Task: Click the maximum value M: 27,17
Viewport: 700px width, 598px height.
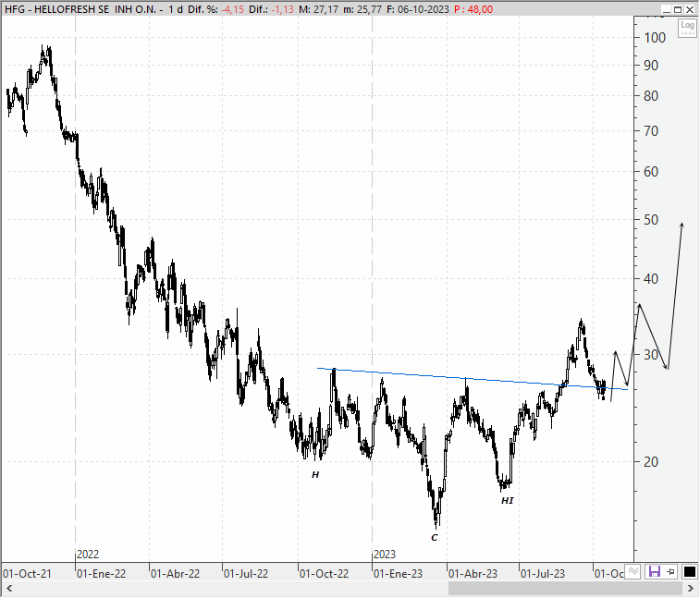Action: 318,9
